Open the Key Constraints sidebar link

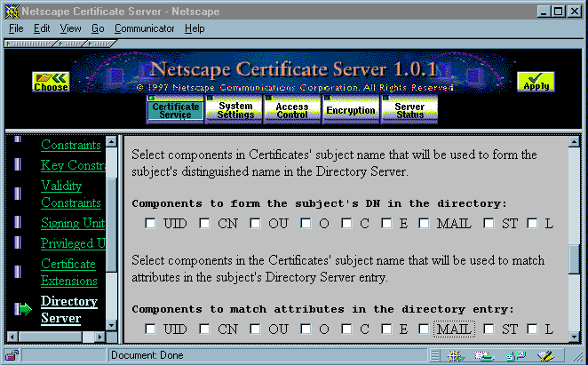click(x=73, y=165)
